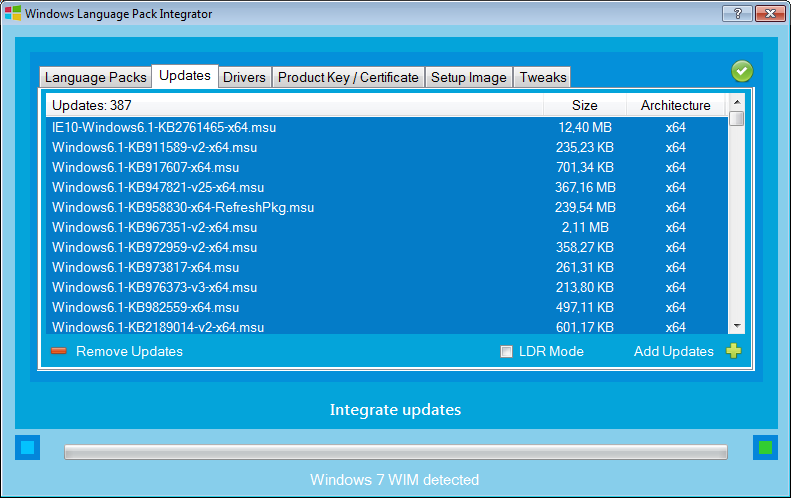Select Windows6.1-KB911589-v2-x64.msu row
This screenshot has height=498, width=791.
point(387,147)
